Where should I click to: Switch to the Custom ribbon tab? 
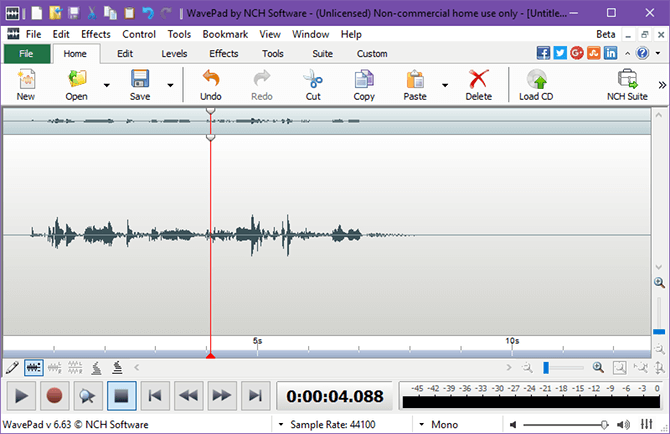(x=372, y=54)
